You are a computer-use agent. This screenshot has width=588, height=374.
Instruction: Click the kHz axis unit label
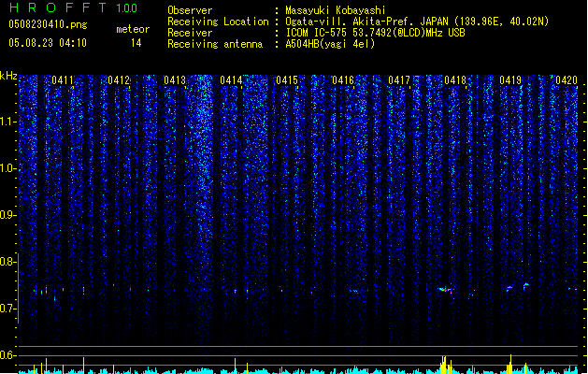(8, 76)
